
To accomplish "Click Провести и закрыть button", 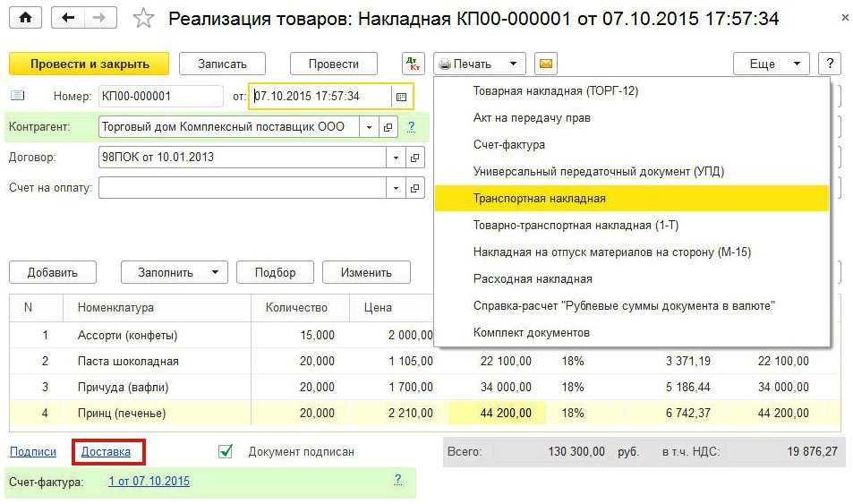I will 89,64.
